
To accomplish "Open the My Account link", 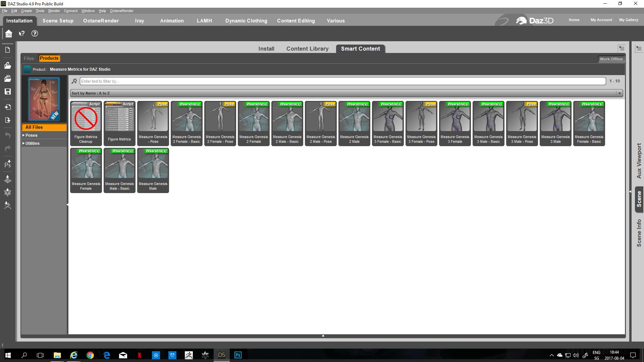I will [x=601, y=20].
